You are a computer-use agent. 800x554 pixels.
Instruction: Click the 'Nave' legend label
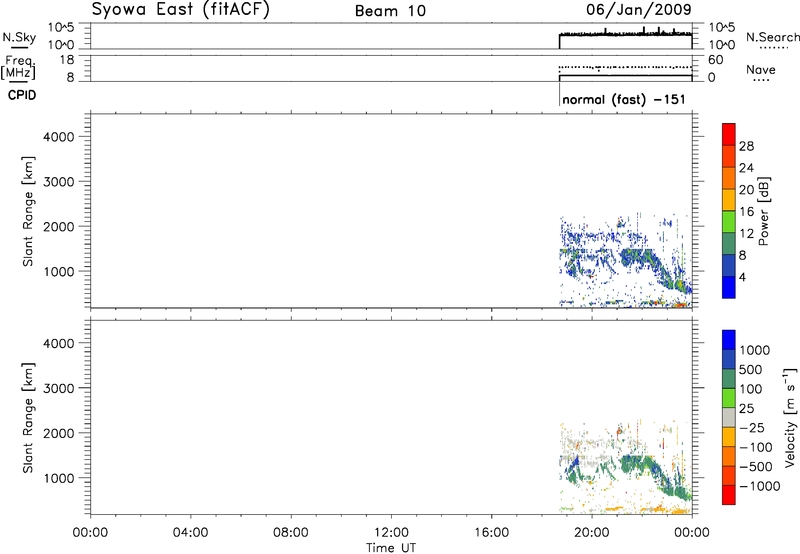(760, 69)
